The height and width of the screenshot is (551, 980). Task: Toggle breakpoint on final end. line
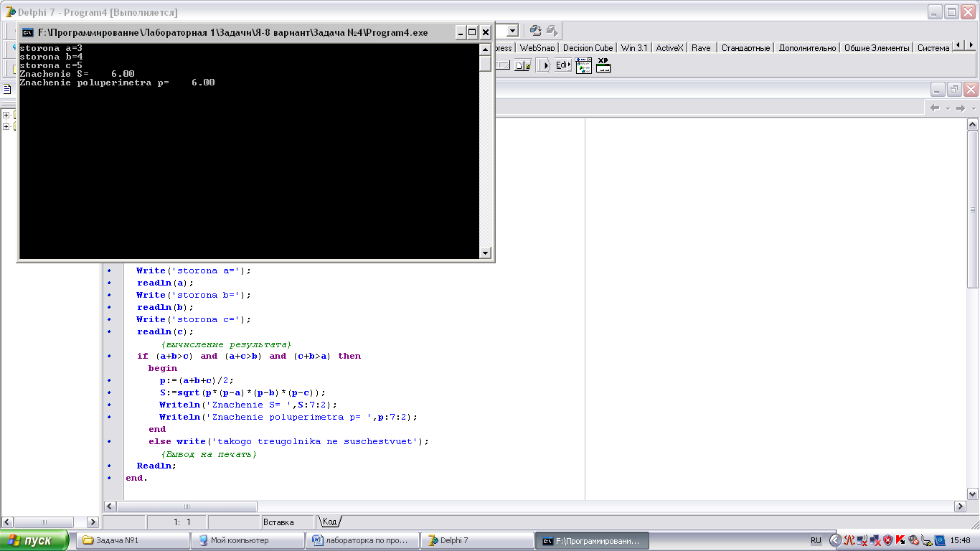coord(109,478)
